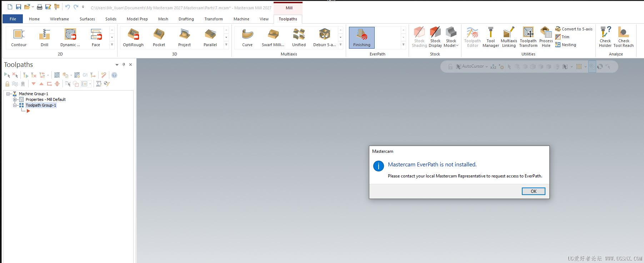Open the Nesting utility
The height and width of the screenshot is (263, 644).
click(565, 45)
